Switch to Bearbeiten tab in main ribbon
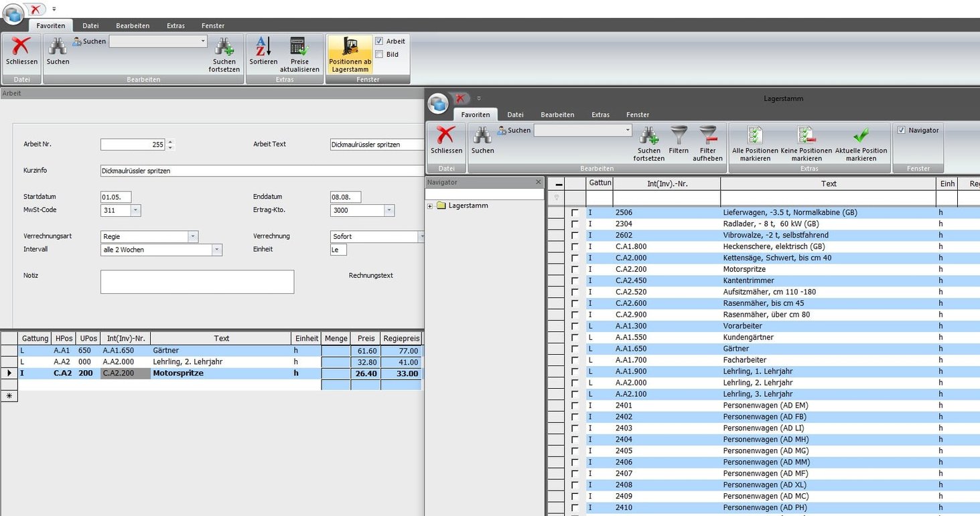Viewport: 980px width, 516px height. point(133,25)
